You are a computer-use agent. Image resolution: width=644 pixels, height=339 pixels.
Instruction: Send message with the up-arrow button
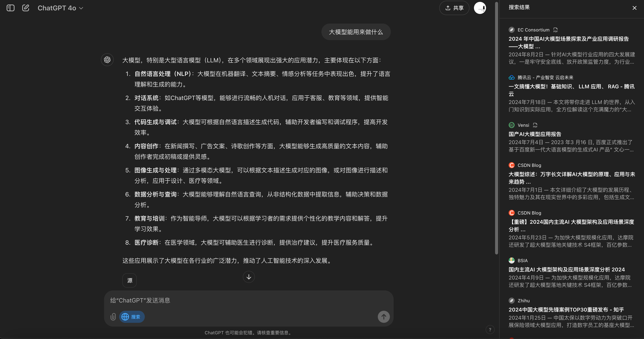coord(383,317)
